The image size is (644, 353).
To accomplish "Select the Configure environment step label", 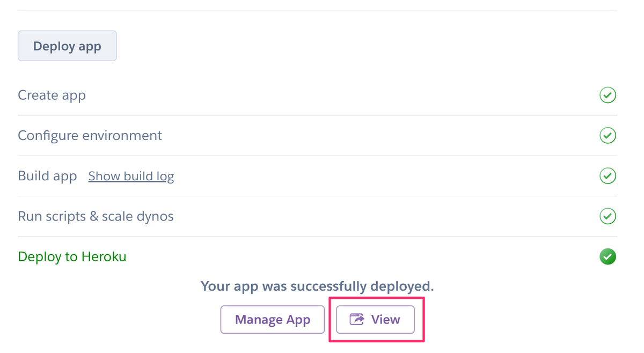I will [x=90, y=135].
